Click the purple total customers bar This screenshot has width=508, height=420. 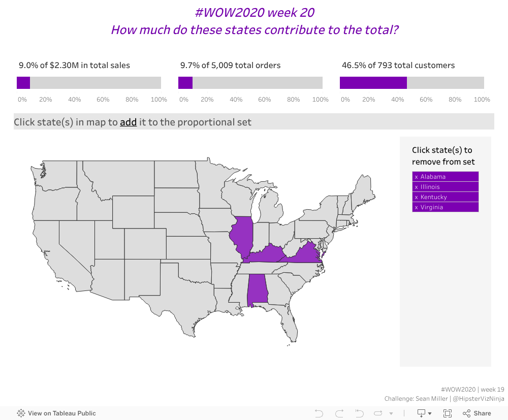pyautogui.click(x=373, y=83)
